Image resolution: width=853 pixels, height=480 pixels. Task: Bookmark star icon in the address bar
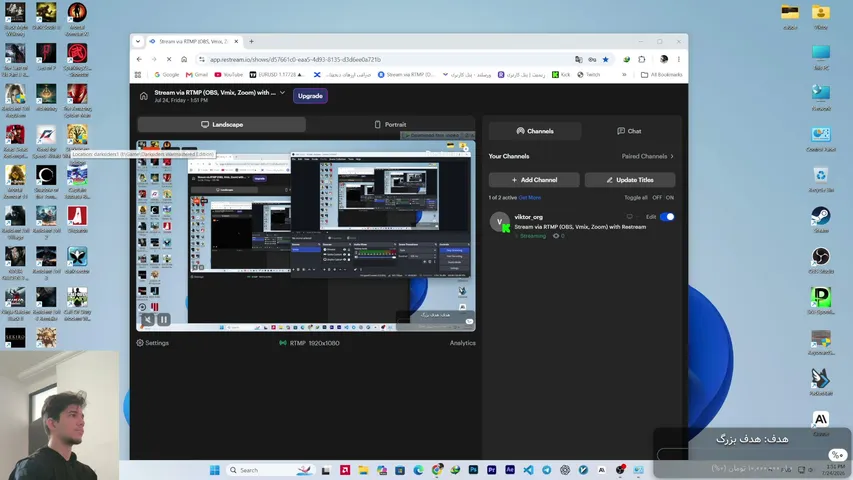point(605,59)
